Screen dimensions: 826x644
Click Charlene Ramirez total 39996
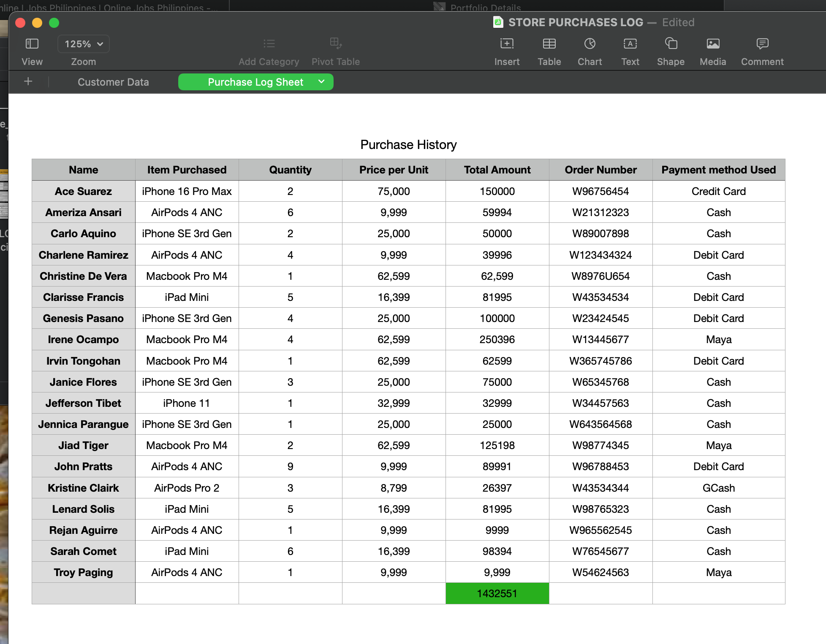click(497, 255)
